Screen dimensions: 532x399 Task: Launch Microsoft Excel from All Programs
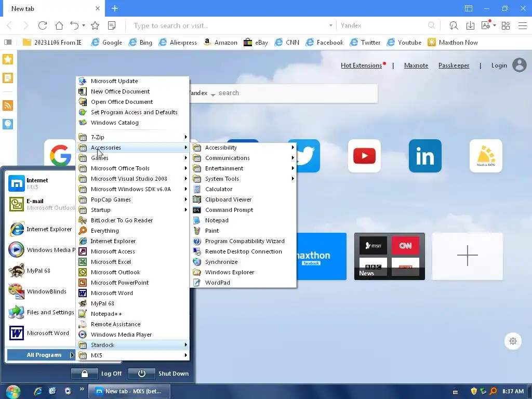coord(132,262)
